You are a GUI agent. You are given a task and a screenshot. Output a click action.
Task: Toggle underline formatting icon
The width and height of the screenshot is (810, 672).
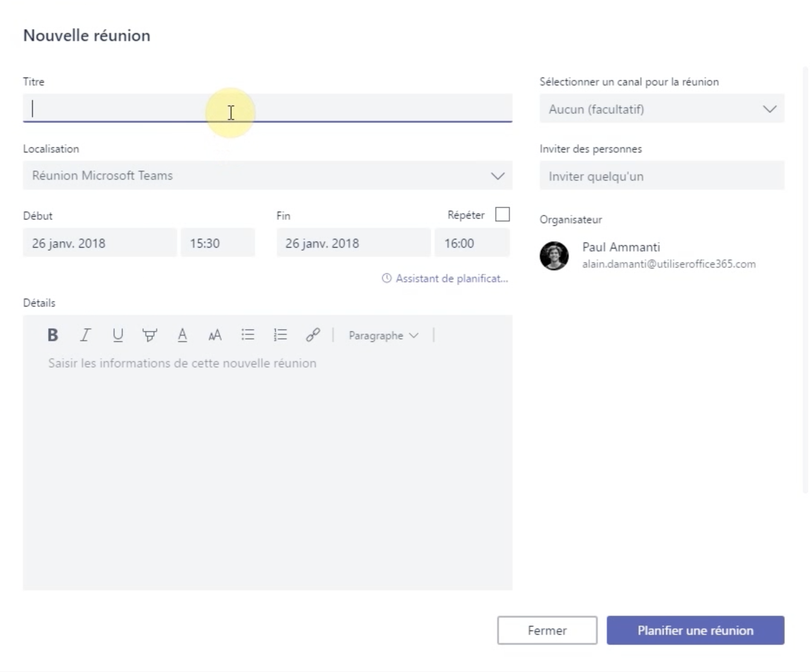tap(118, 335)
